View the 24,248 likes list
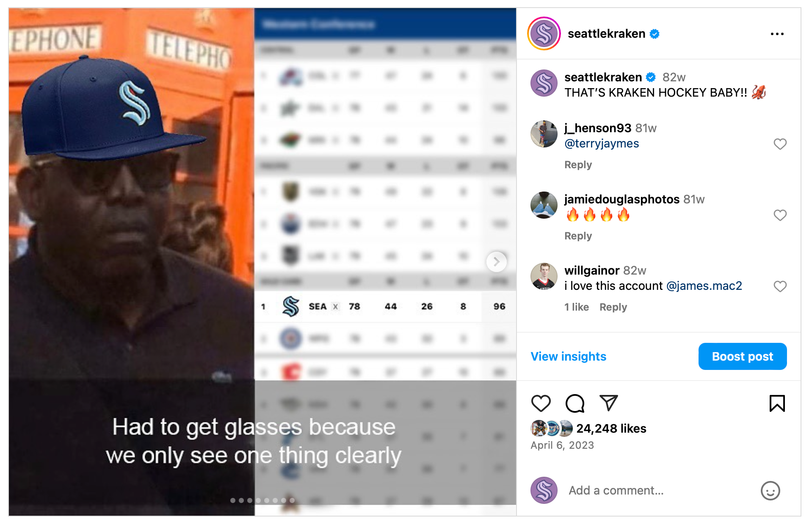This screenshot has width=812, height=528. point(611,428)
